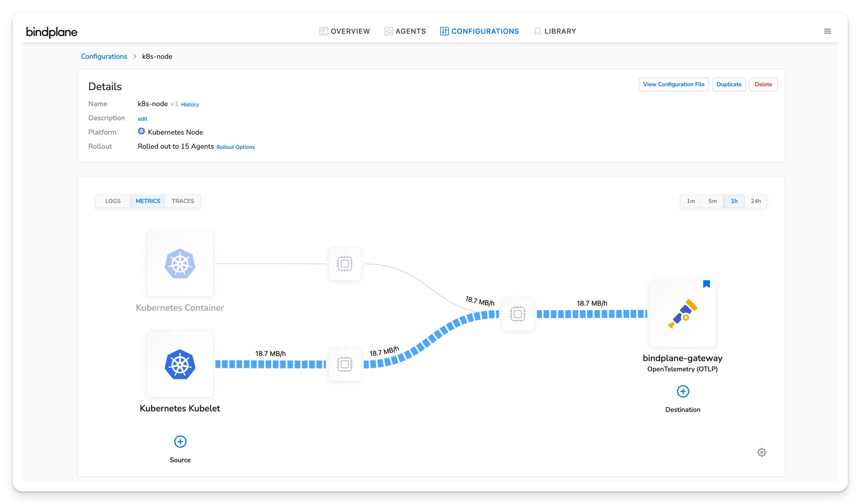Click the Kubernetes Container label
Image resolution: width=861 pixels, height=504 pixels.
[x=180, y=308]
